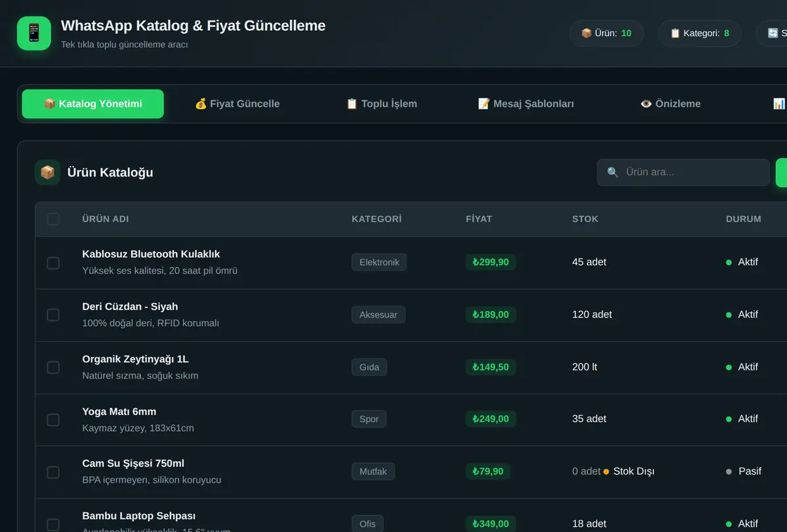The width and height of the screenshot is (787, 532).
Task: Go to the Toplu İşlem tab
Action: [382, 104]
